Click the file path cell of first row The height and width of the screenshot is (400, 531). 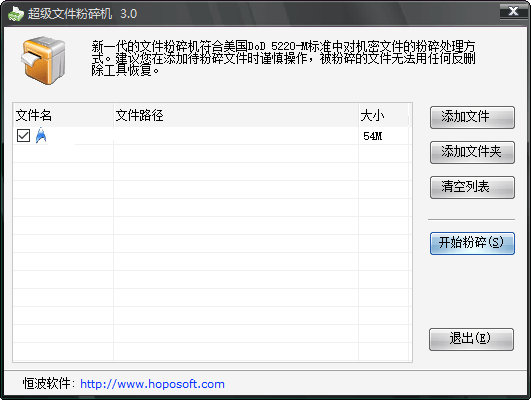[236, 136]
